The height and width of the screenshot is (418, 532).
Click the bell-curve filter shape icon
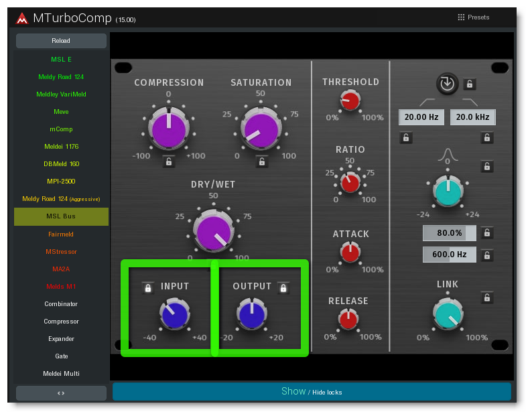[x=448, y=155]
